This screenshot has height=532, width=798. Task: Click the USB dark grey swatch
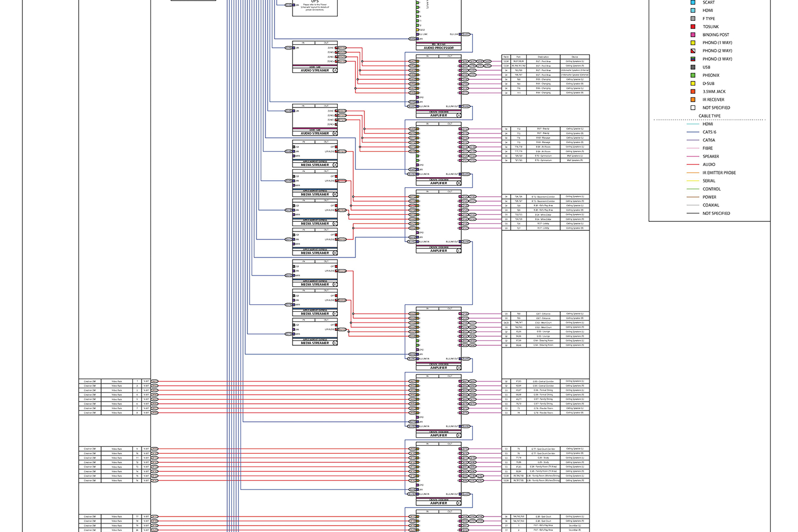click(x=693, y=67)
